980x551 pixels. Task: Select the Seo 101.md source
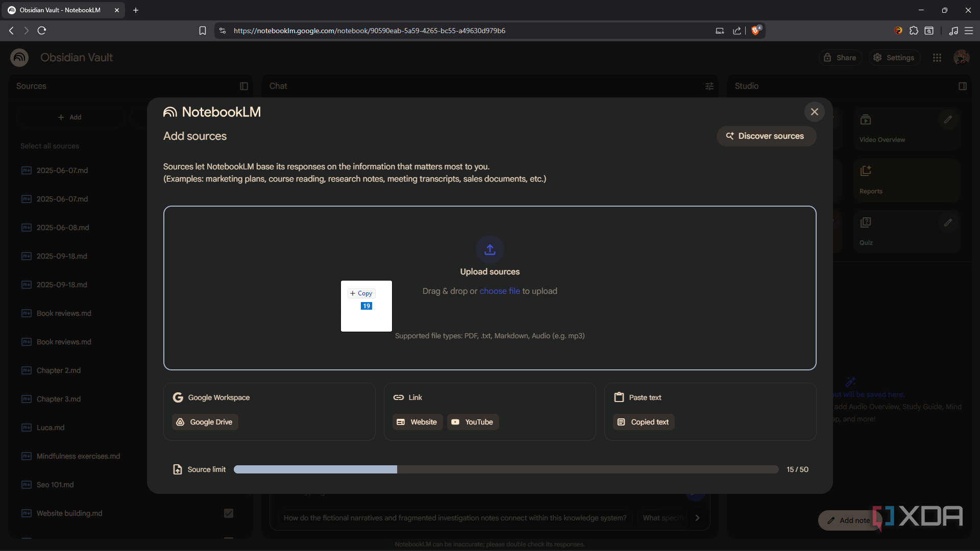click(55, 485)
